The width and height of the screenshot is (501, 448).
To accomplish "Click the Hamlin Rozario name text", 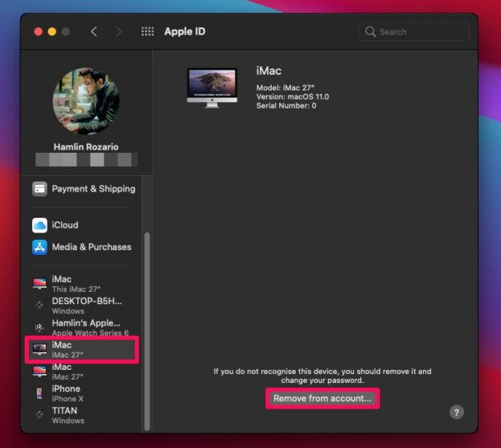I will tap(86, 147).
